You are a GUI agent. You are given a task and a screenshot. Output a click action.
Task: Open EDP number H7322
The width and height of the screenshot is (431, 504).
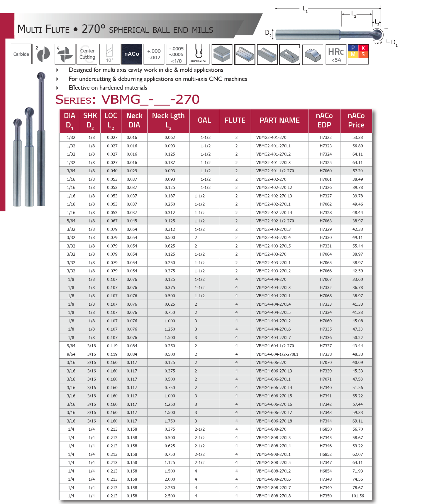click(x=326, y=138)
